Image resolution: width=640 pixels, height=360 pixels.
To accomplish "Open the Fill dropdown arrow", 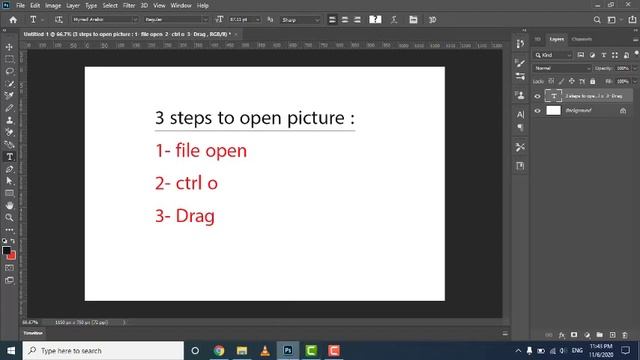I will 634,82.
